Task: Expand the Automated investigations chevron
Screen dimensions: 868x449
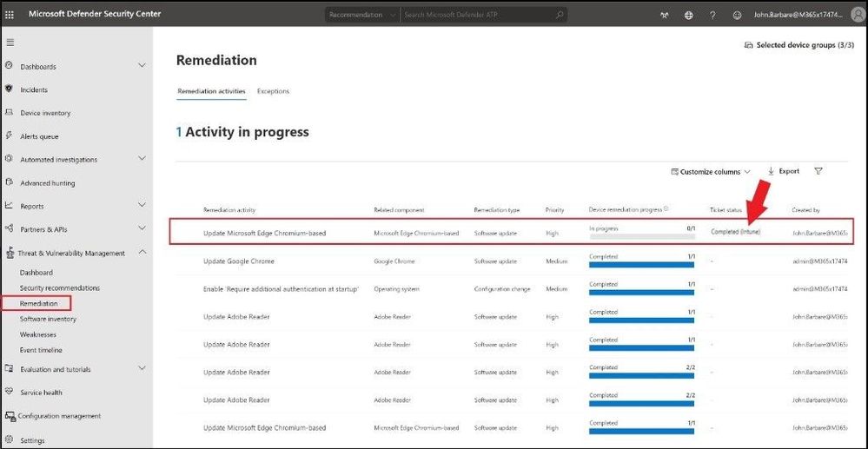Action: click(x=142, y=158)
